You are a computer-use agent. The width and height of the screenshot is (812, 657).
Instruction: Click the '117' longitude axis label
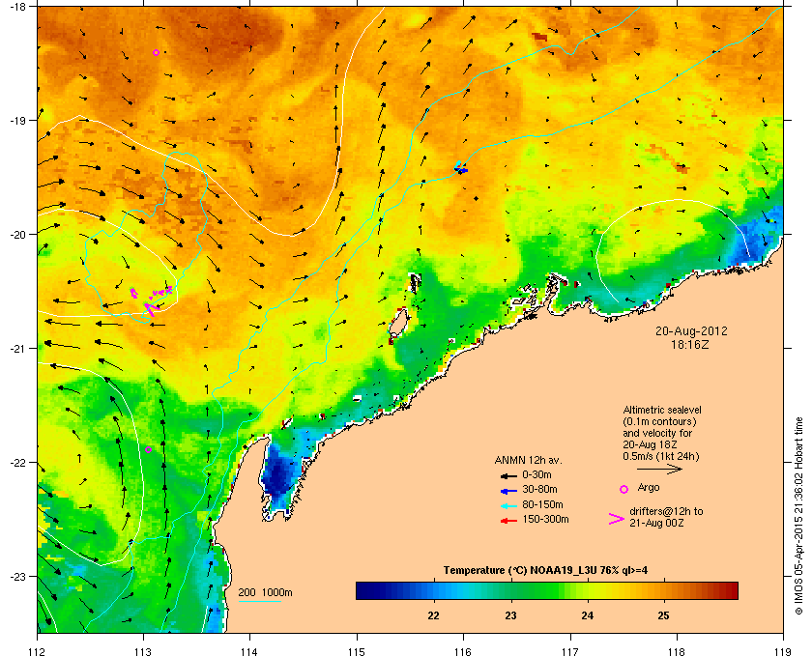[570, 651]
